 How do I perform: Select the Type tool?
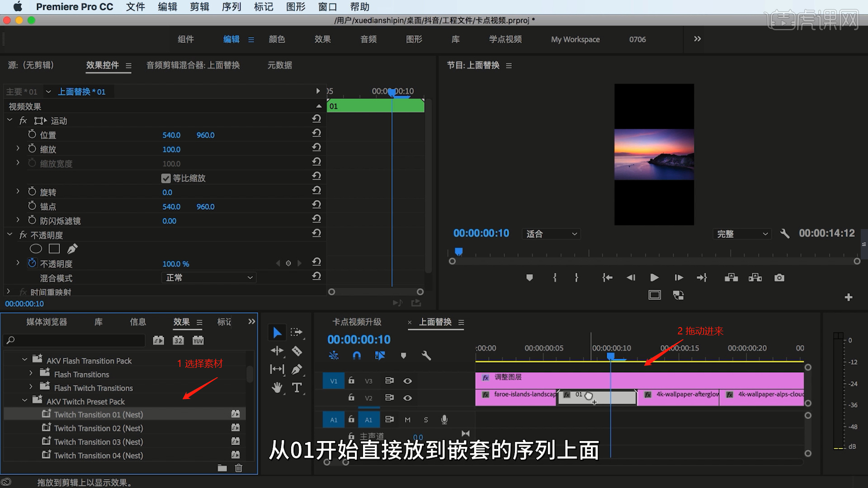click(x=297, y=388)
